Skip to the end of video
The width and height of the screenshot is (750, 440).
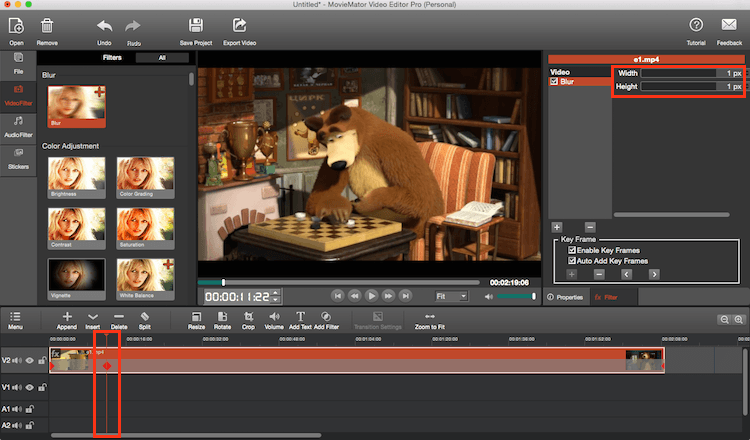406,296
